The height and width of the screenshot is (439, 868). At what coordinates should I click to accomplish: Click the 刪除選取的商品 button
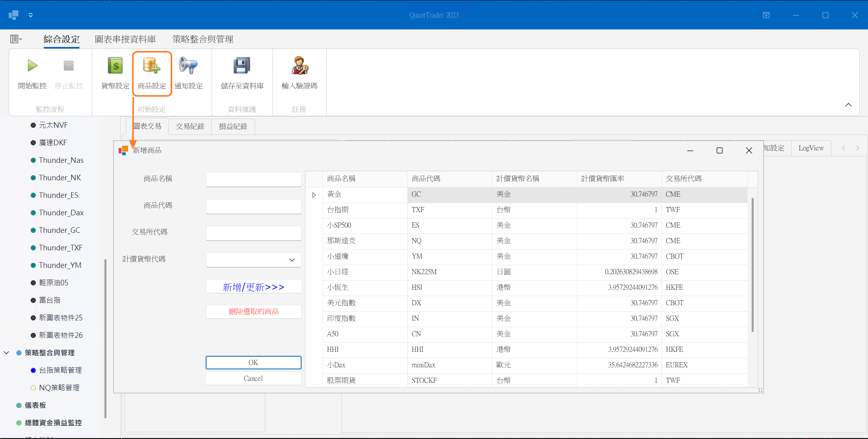pos(253,312)
